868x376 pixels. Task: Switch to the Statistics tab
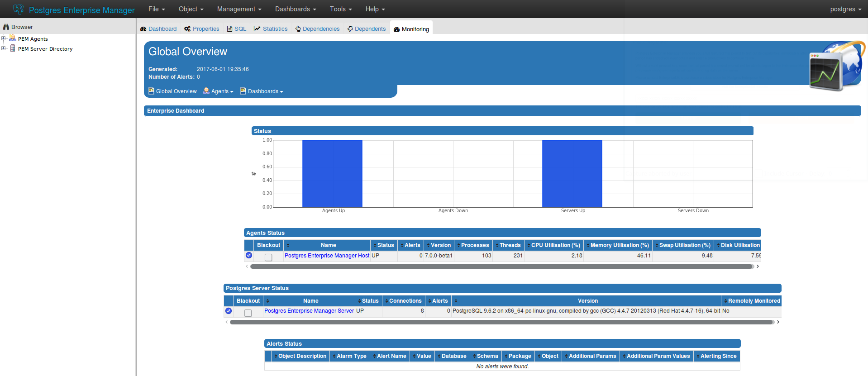point(271,29)
